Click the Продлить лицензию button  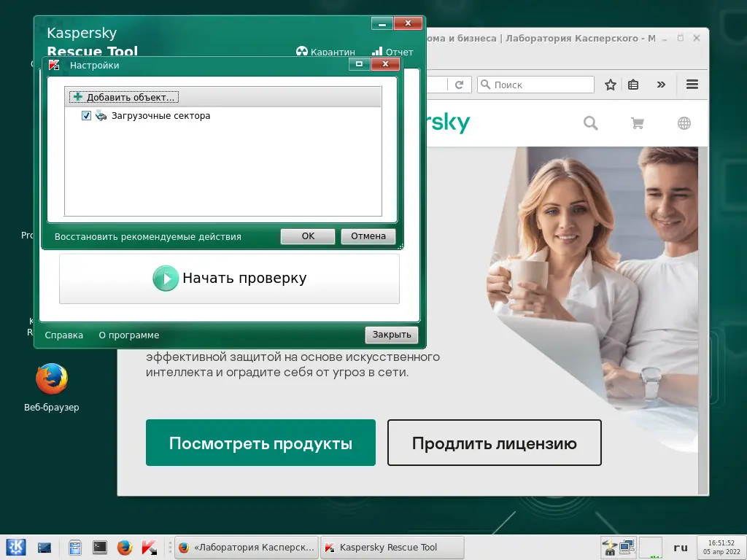(x=494, y=443)
